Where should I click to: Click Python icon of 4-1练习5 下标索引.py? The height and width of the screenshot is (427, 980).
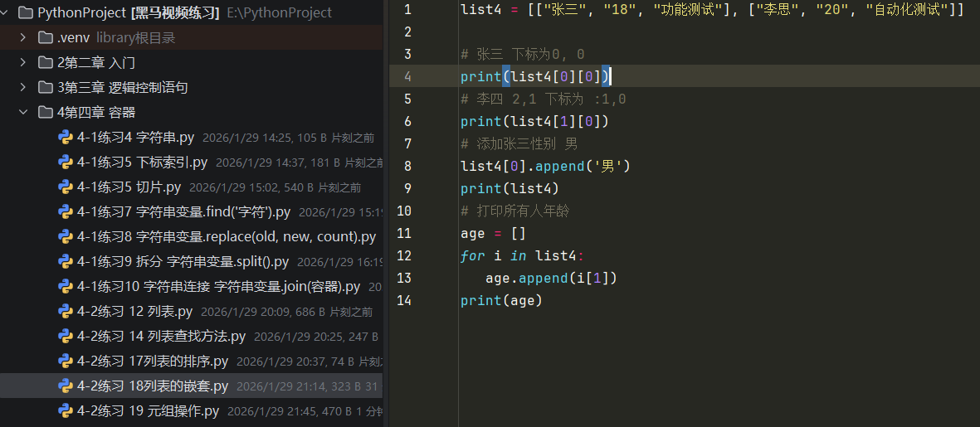tap(66, 163)
